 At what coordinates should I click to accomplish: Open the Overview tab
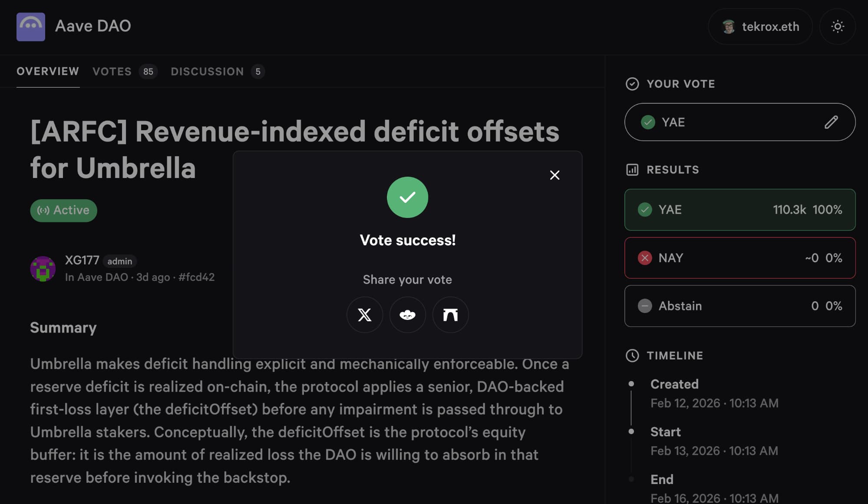coord(48,72)
